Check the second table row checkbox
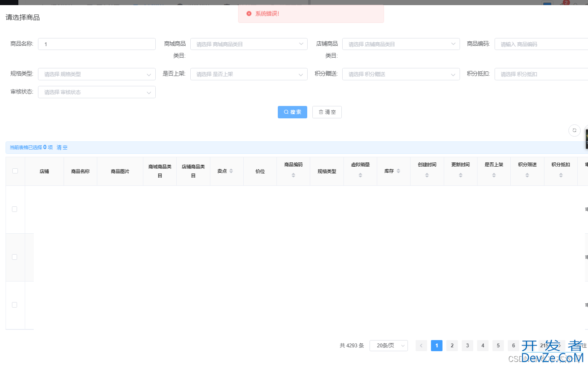The image size is (588, 367). click(x=15, y=257)
